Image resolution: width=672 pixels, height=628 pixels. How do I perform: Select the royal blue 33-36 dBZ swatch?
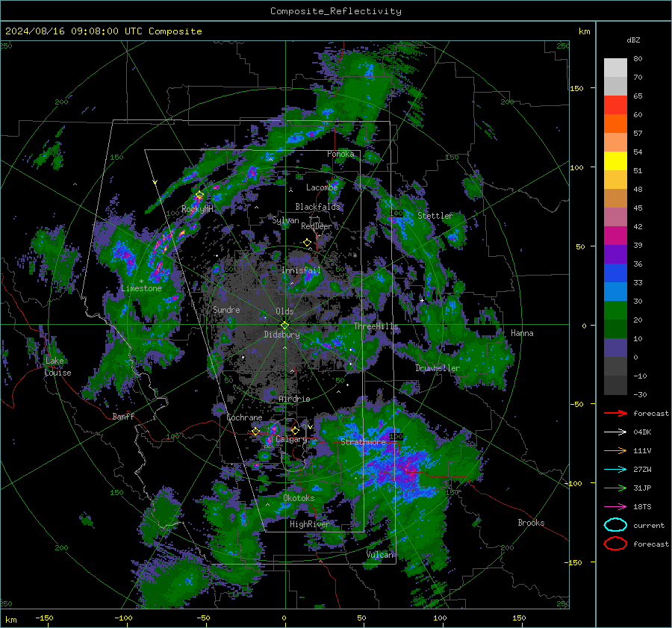pyautogui.click(x=615, y=273)
